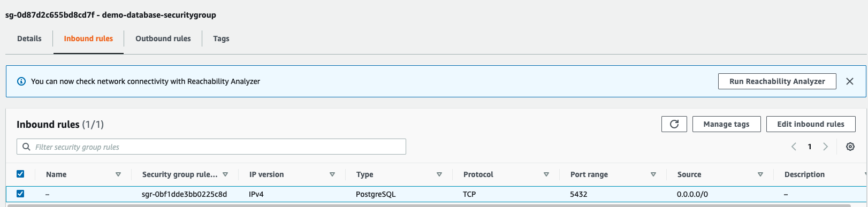868x207 pixels.
Task: Sort by the IP version column arrow
Action: (332, 174)
